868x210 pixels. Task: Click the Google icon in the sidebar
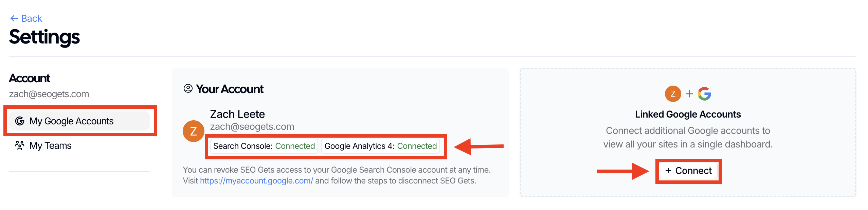click(20, 121)
